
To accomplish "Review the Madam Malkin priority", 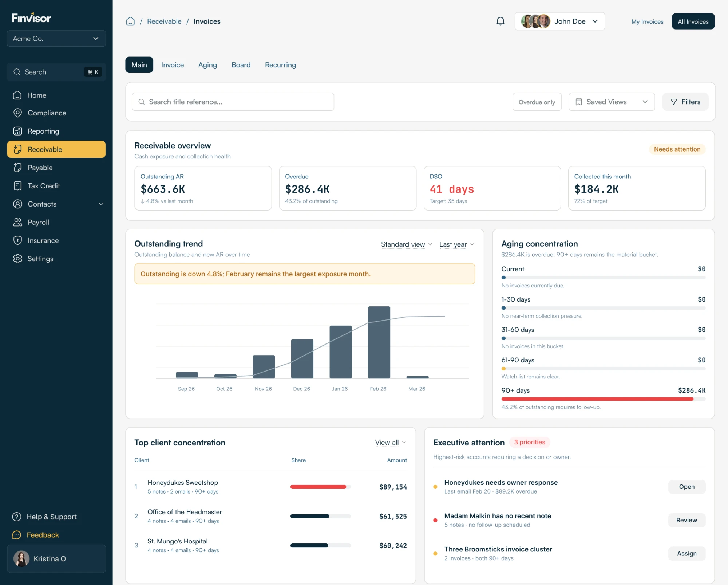I will pyautogui.click(x=687, y=520).
